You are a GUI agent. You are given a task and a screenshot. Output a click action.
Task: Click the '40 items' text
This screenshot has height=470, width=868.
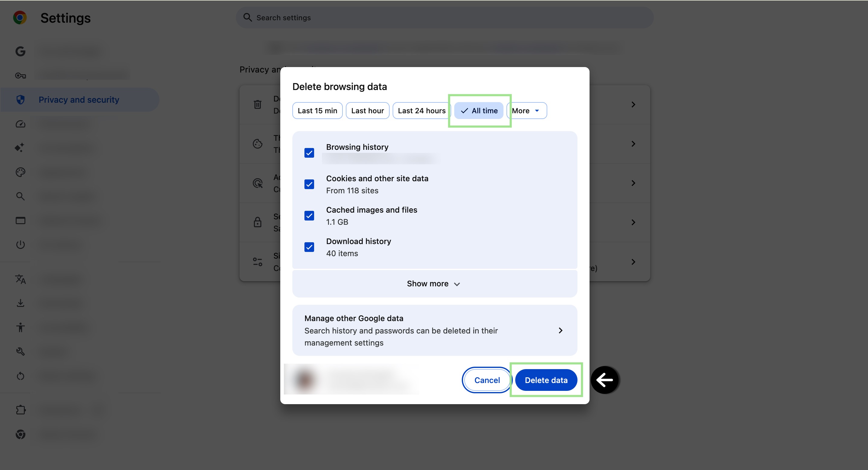point(342,253)
